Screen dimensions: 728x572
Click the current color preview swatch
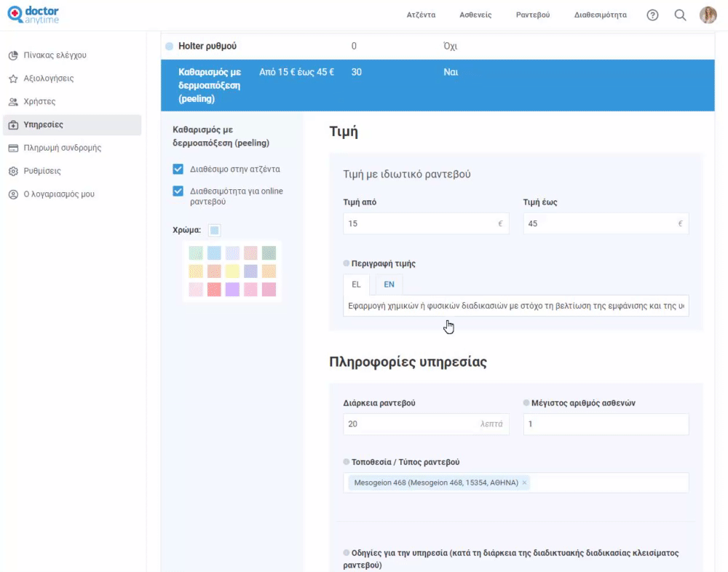coord(214,230)
